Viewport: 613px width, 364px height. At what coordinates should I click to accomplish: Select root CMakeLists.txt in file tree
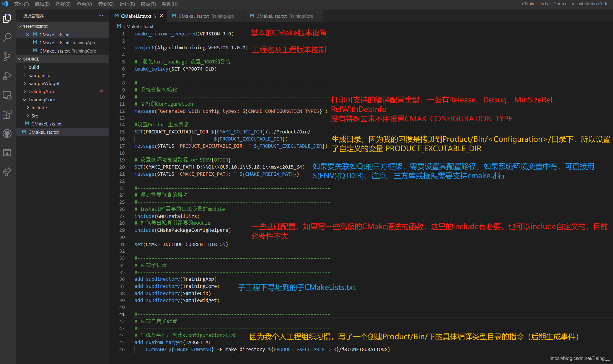(63, 132)
